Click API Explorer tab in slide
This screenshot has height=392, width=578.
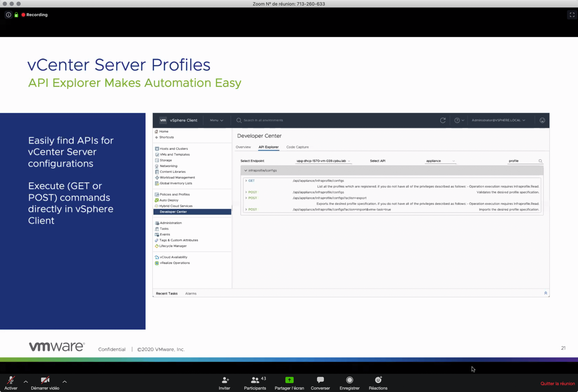(x=268, y=147)
